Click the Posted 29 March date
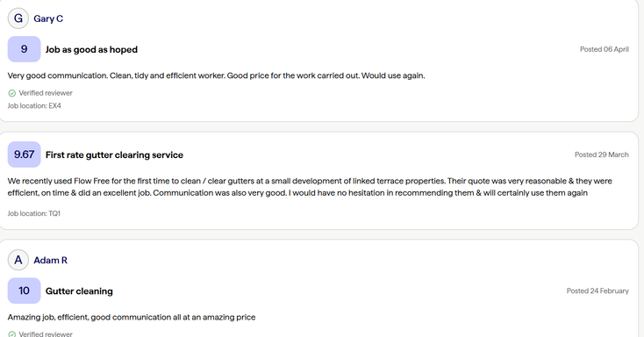The height and width of the screenshot is (337, 644). click(x=602, y=154)
